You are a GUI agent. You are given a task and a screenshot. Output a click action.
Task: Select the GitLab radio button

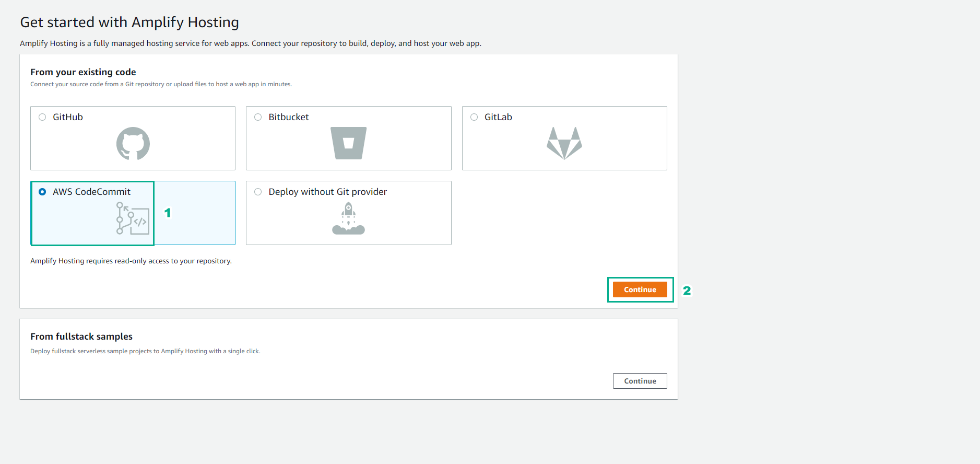(474, 117)
